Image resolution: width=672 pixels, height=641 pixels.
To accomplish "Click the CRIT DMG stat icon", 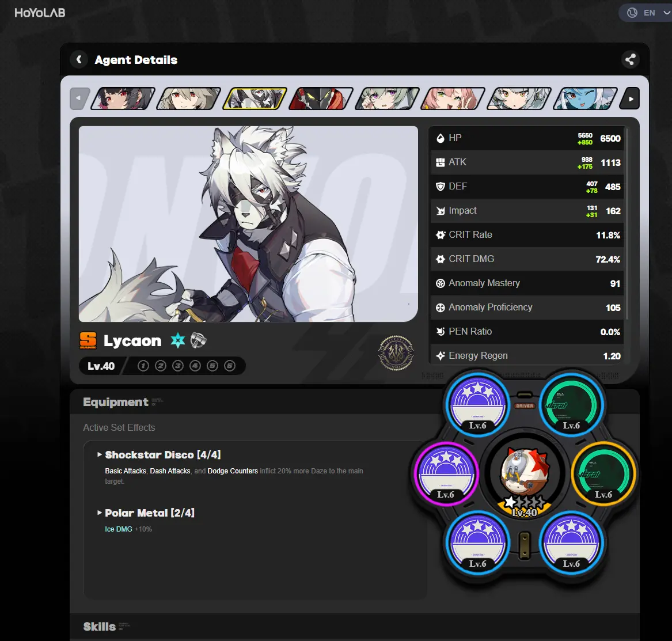I will pos(440,259).
